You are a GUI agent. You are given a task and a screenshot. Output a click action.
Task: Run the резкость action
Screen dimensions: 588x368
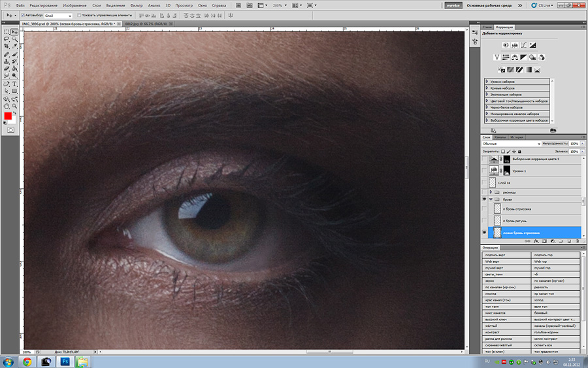(x=555, y=287)
